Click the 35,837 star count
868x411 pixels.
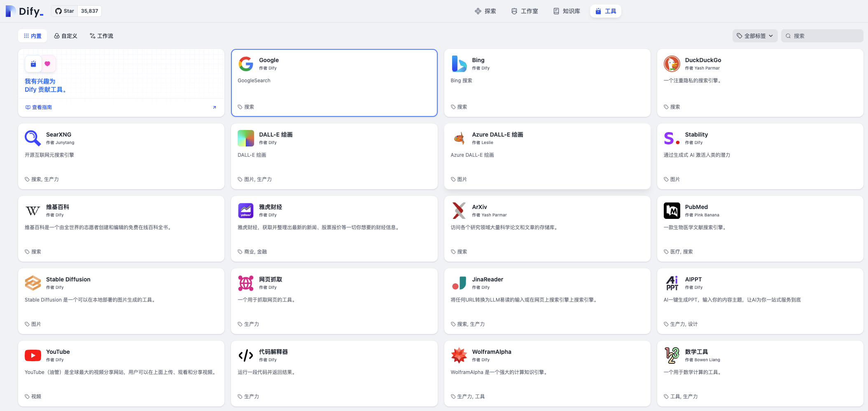[89, 11]
